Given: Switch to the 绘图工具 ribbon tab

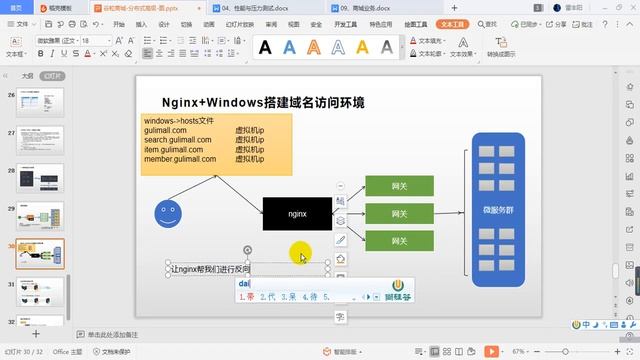Looking at the screenshot, I should click(416, 24).
